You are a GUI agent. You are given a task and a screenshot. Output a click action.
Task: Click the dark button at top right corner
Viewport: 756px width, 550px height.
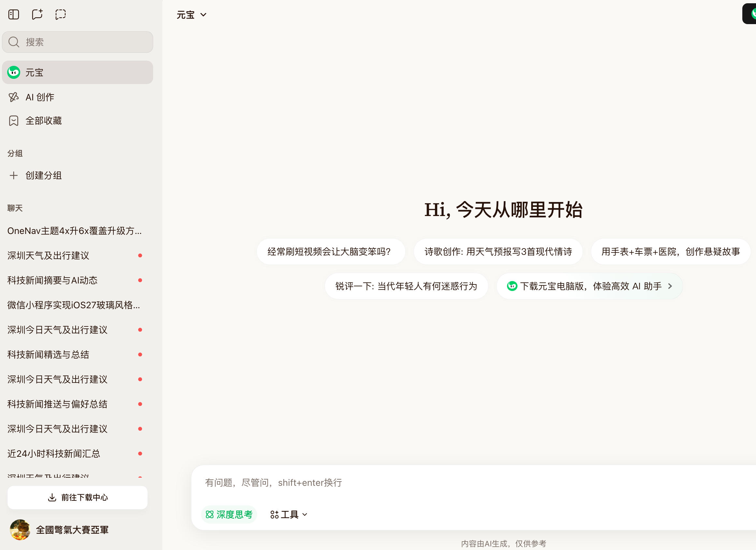[749, 14]
